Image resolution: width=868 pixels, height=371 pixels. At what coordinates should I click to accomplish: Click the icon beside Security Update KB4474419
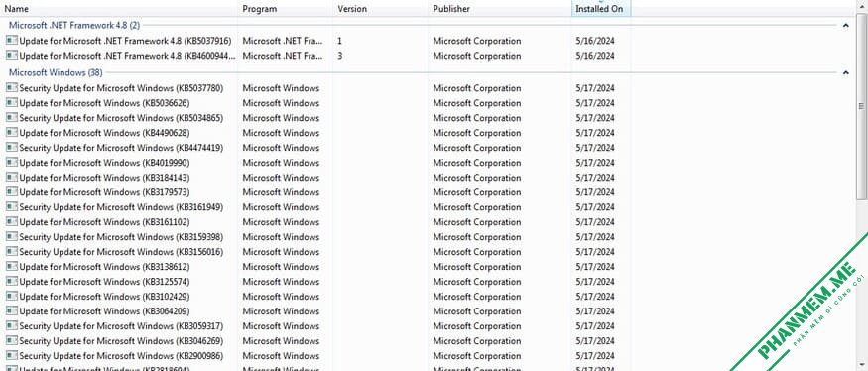click(x=12, y=148)
